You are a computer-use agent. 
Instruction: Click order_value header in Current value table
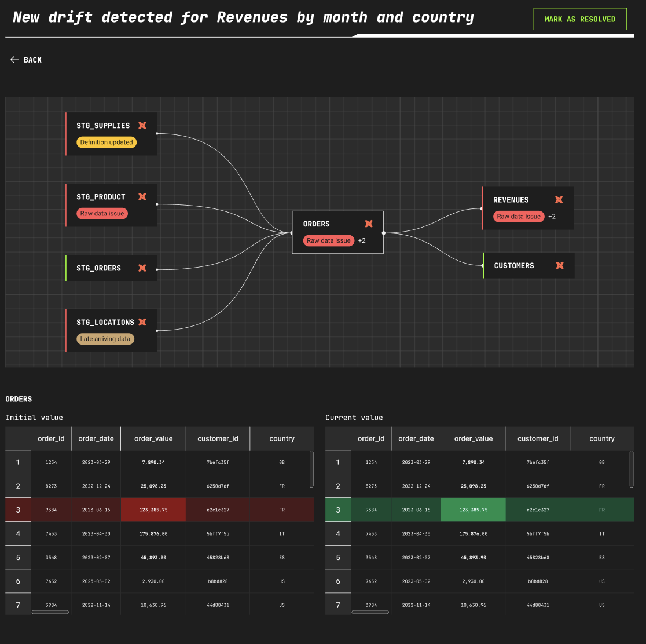[x=474, y=438]
